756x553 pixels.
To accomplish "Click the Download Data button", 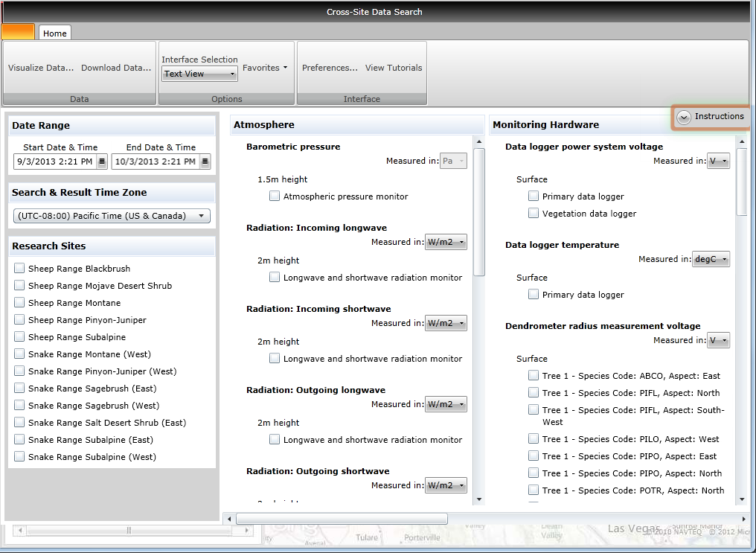I will (116, 68).
